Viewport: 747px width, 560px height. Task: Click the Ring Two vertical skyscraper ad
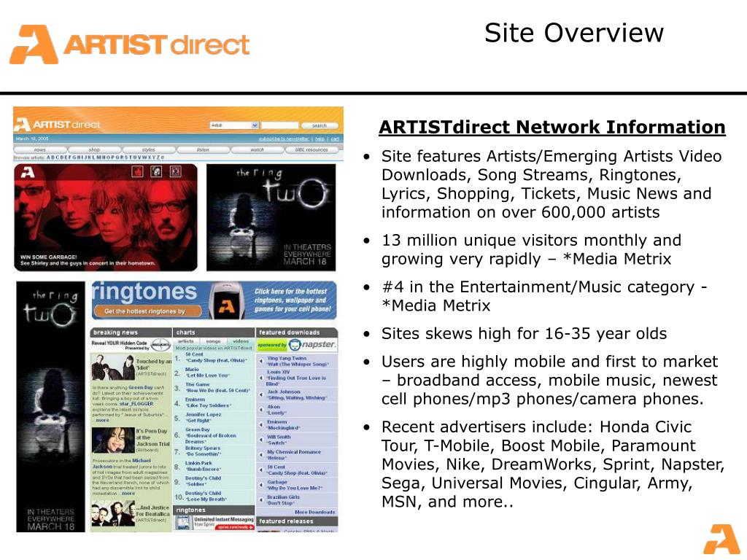click(x=50, y=406)
